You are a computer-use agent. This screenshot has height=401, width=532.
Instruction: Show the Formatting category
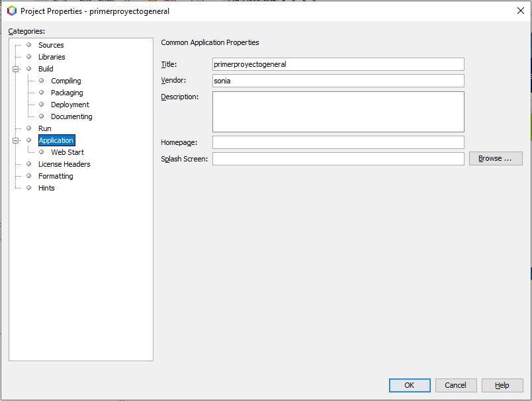point(56,176)
